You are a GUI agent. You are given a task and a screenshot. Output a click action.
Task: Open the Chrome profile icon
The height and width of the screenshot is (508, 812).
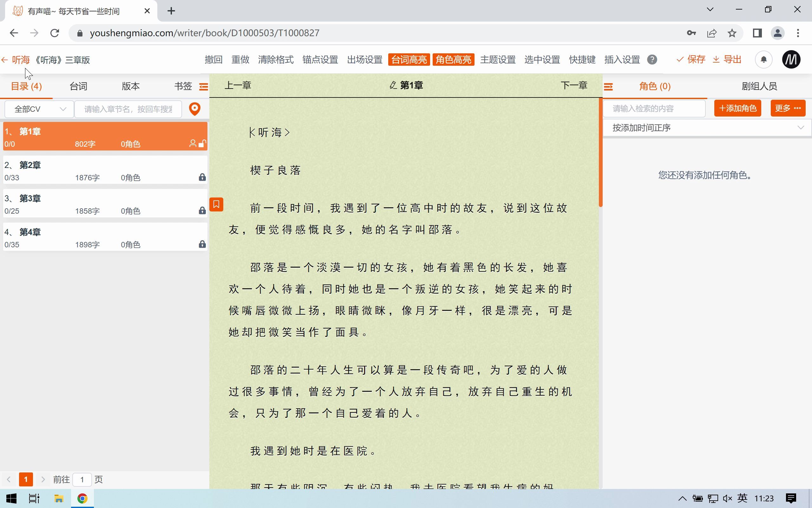click(778, 33)
